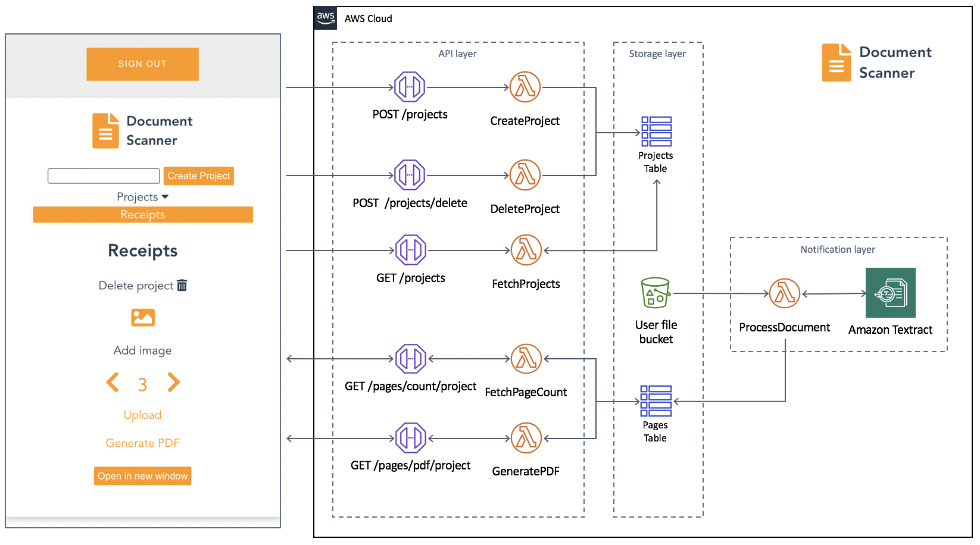Click Open in new window button
Viewport: 980px width, 545px height.
coord(143,476)
